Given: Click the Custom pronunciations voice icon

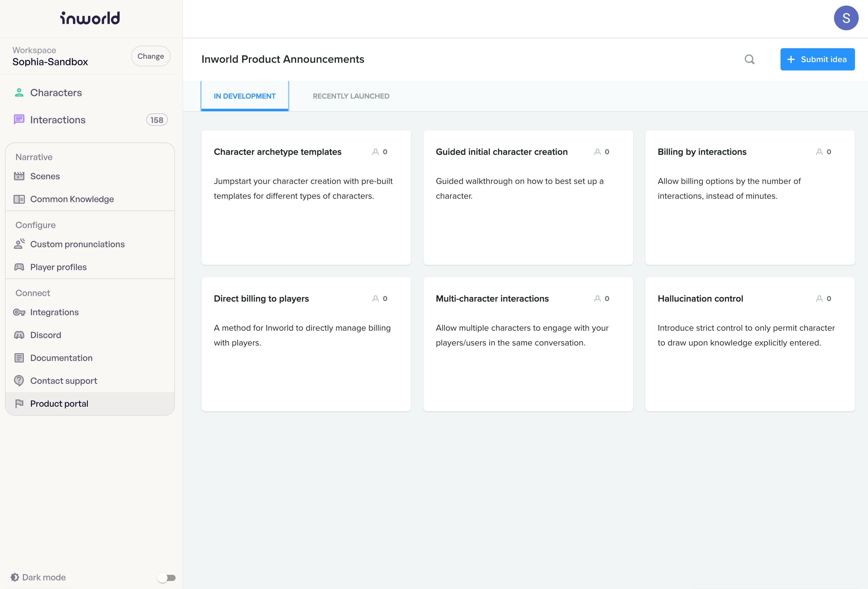Looking at the screenshot, I should tap(19, 244).
